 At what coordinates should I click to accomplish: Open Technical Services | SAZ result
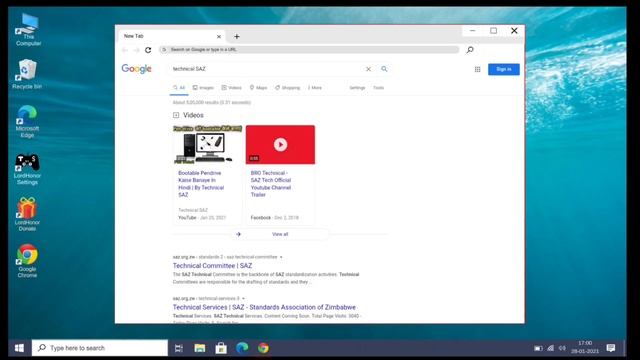point(264,307)
